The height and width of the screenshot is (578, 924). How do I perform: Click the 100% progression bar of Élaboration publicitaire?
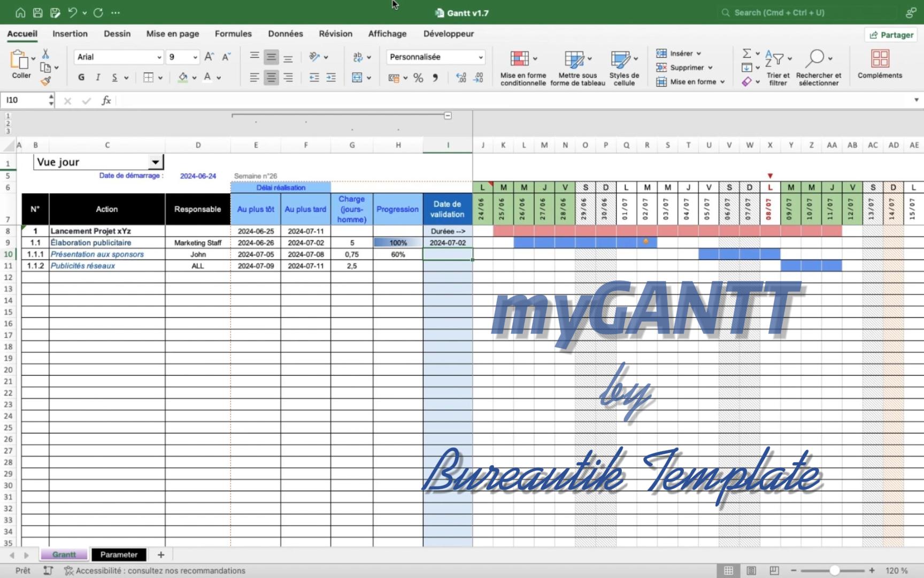click(397, 242)
